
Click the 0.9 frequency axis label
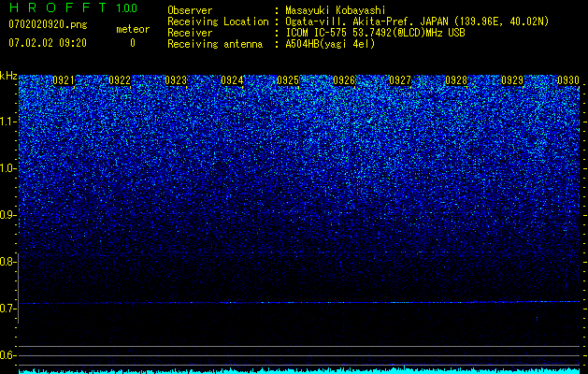pyautogui.click(x=7, y=215)
